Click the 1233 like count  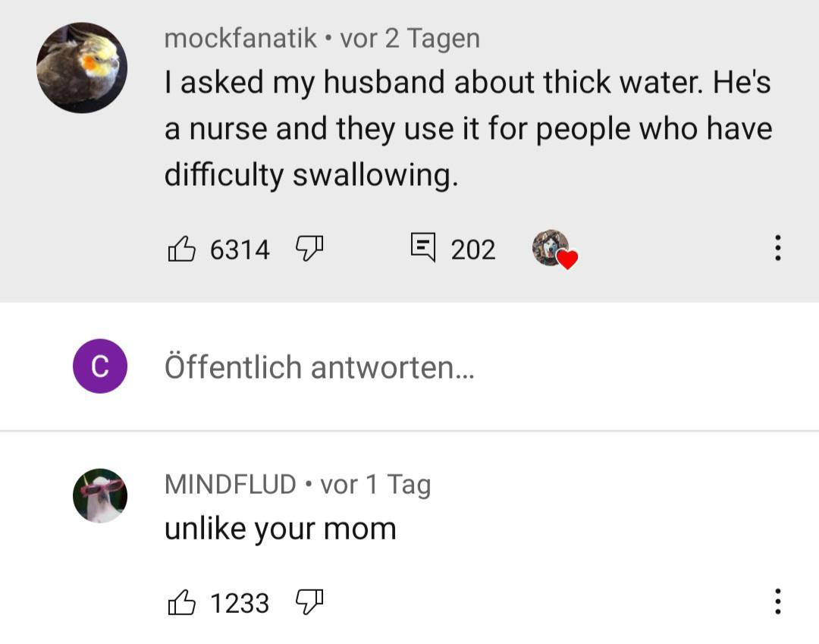240,603
